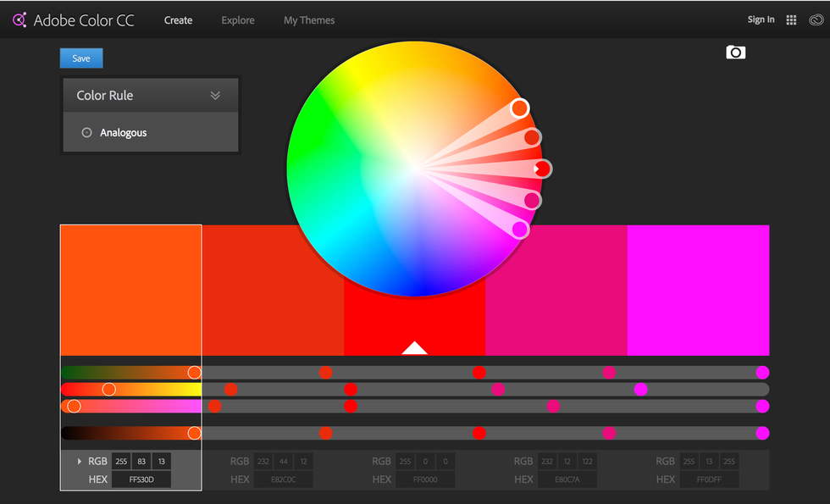Expand the RGB color mode arrow

point(80,462)
